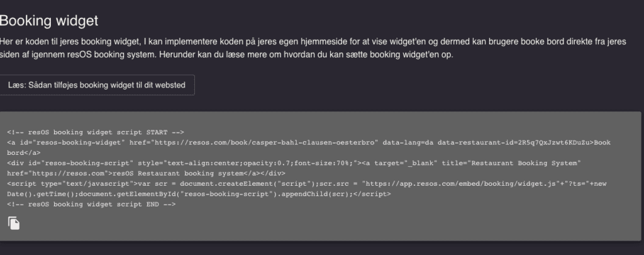This screenshot has height=255, width=644.
Task: Click 'resOS Restaurant booking system' anchor text
Action: 182,173
